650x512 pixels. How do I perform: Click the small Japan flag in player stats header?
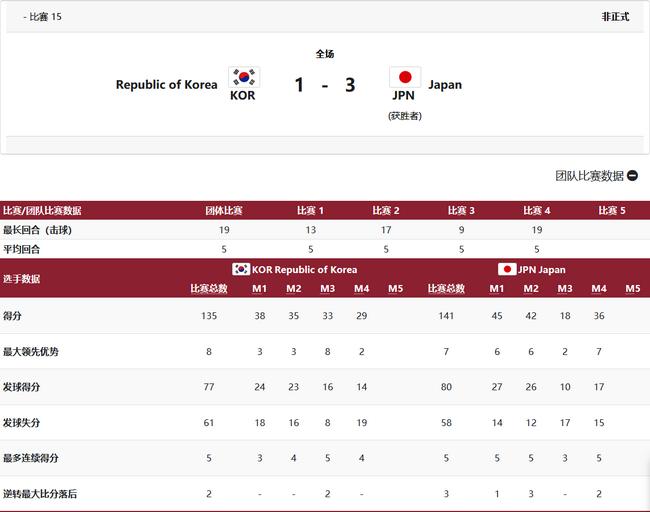[x=507, y=269]
